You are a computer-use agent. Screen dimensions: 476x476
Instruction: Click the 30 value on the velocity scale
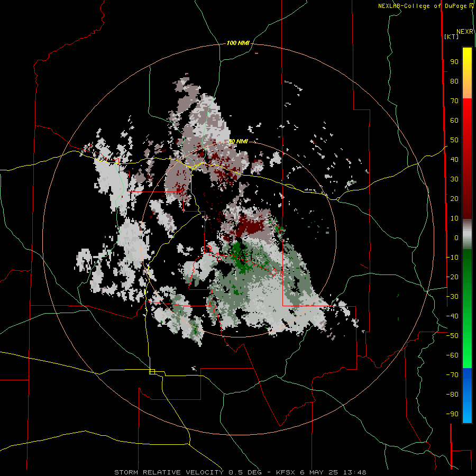point(454,179)
